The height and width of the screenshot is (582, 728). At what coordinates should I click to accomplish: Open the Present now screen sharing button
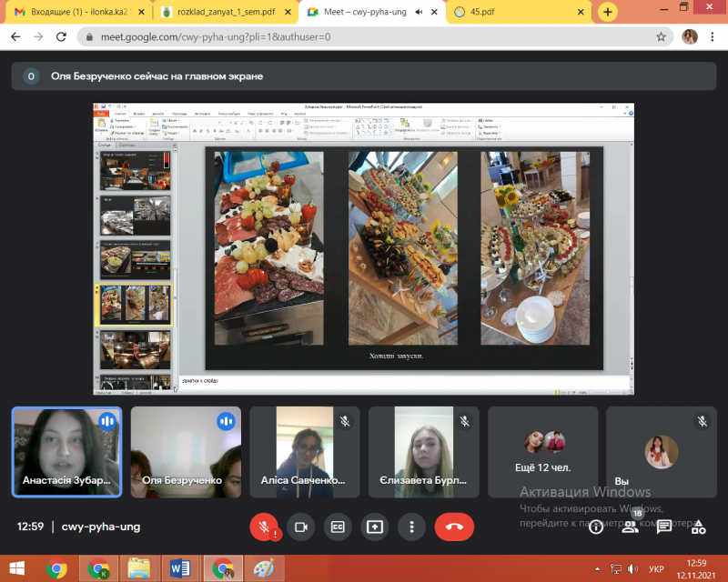[x=375, y=527]
